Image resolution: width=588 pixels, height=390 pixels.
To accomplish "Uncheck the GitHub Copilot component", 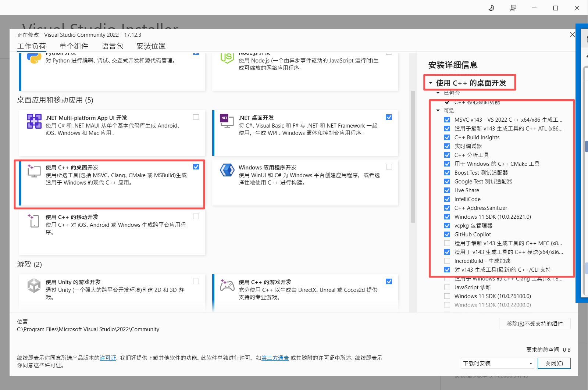I will pos(447,235).
